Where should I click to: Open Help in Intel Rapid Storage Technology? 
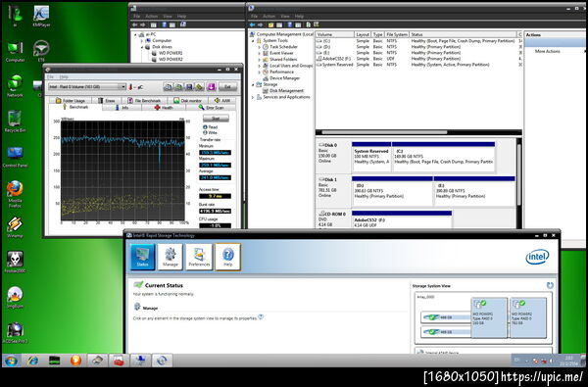(x=228, y=257)
